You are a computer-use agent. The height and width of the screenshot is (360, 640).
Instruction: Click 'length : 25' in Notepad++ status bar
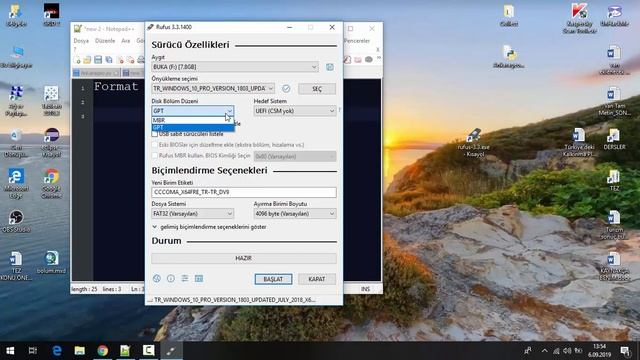click(x=84, y=289)
